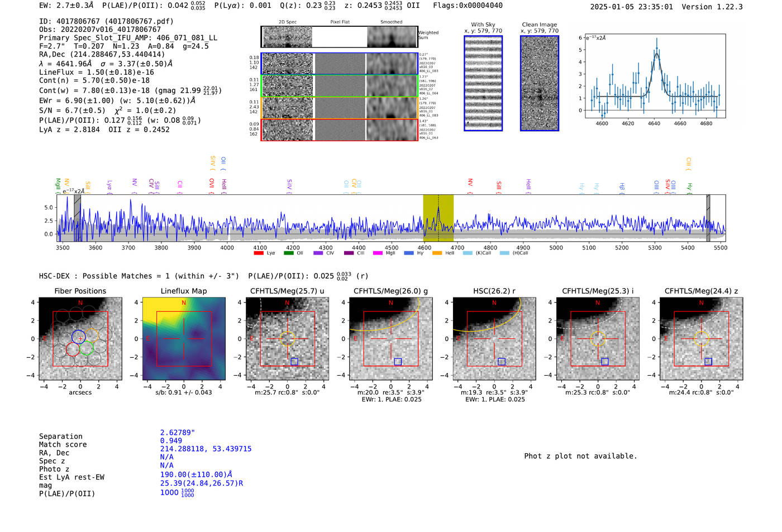Click the blue fiber circle in Fiber Positions

(79, 337)
